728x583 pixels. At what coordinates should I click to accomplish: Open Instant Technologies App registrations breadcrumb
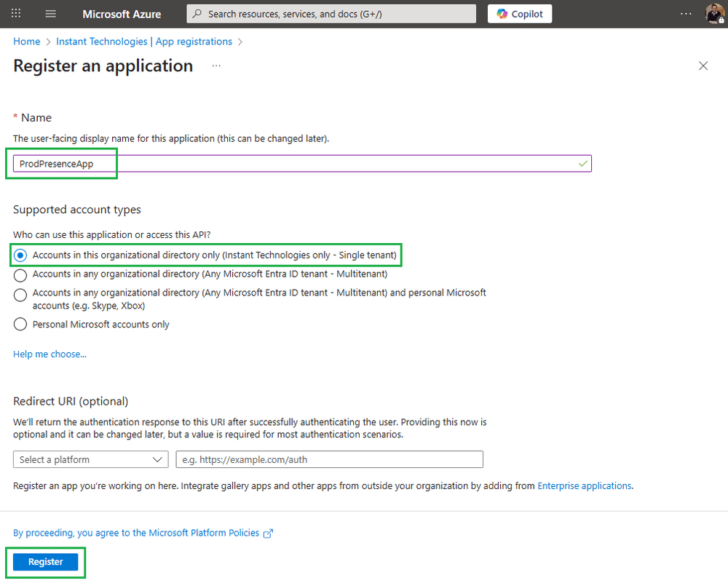(x=144, y=41)
